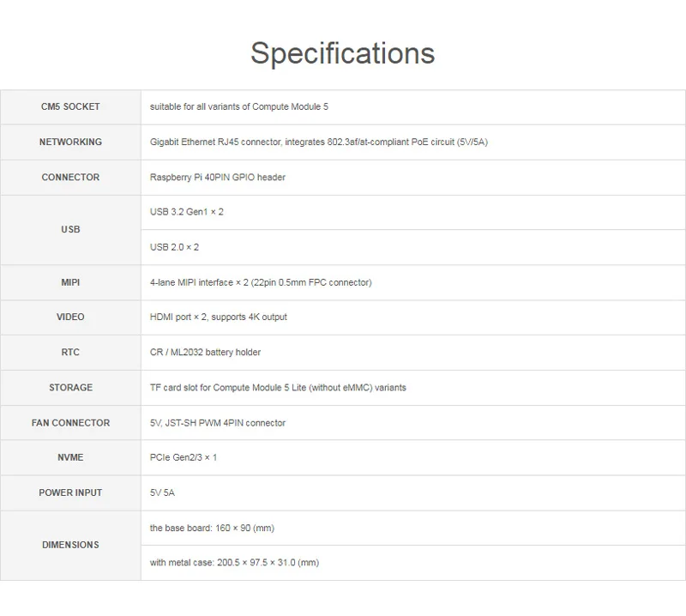Click the CM5 SOCKET row label
This screenshot has height=616, width=686.
point(70,107)
